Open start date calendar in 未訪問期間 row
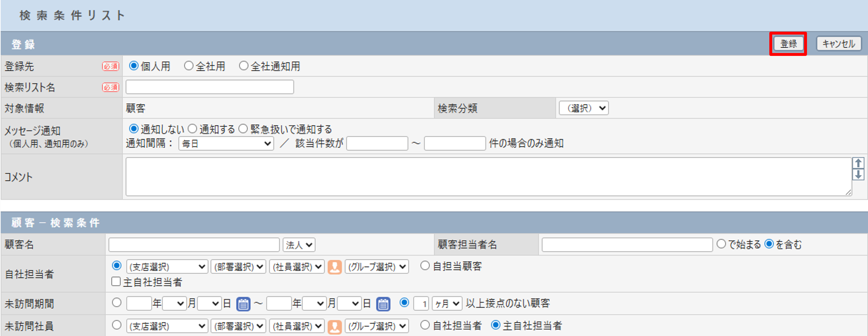The width and height of the screenshot is (868, 336). coord(243,304)
